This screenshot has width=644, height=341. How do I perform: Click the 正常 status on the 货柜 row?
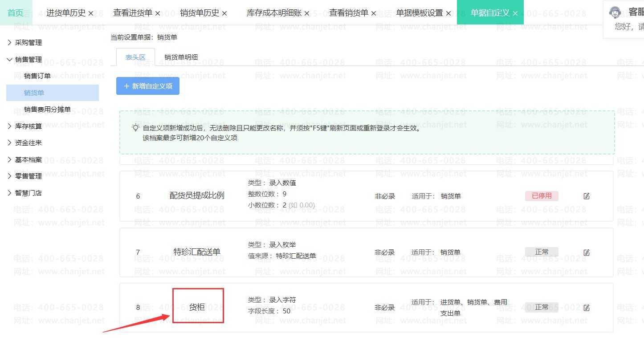click(542, 307)
